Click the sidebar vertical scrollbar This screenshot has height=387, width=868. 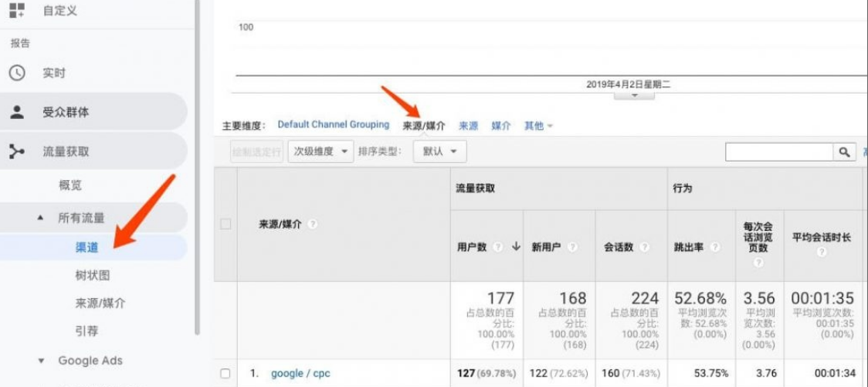pos(196,166)
